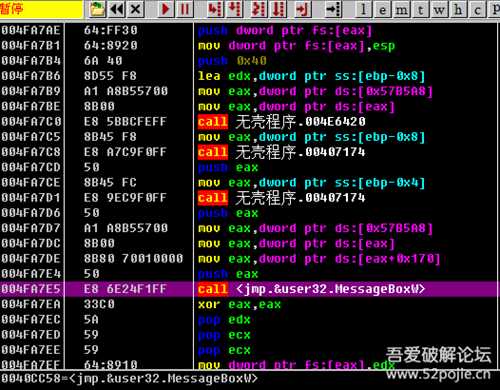
Task: Select pop ecx at address 004FA7EE
Action: tap(224, 350)
